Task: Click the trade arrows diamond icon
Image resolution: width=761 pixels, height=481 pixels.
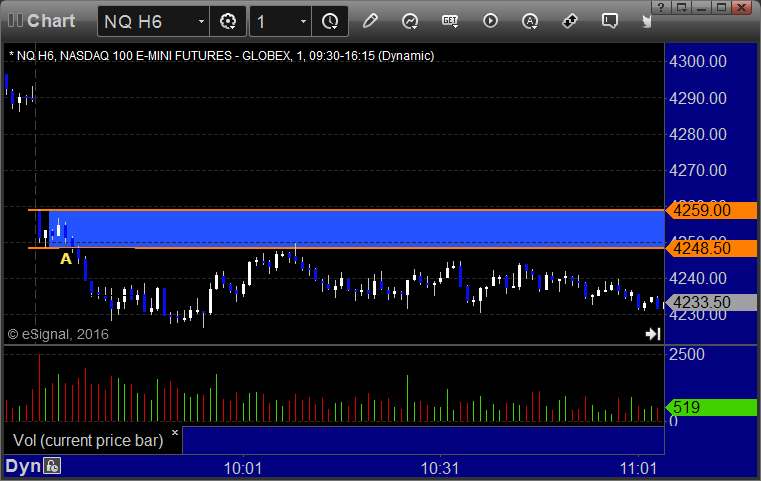Action: pos(570,21)
